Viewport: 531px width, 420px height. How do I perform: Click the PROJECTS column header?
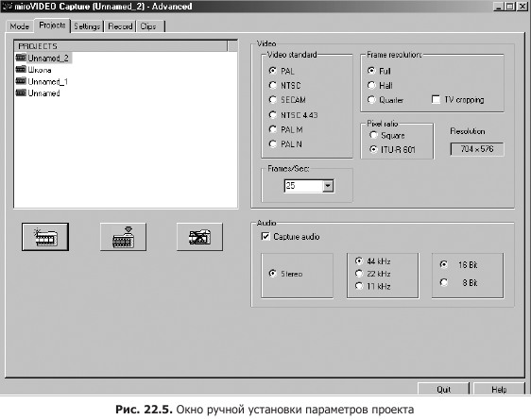point(121,46)
